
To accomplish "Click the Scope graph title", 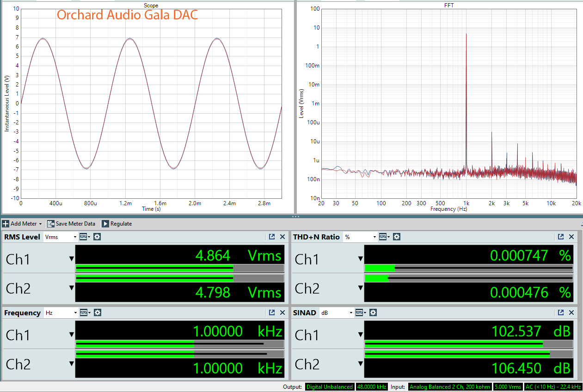I will tap(151, 5).
